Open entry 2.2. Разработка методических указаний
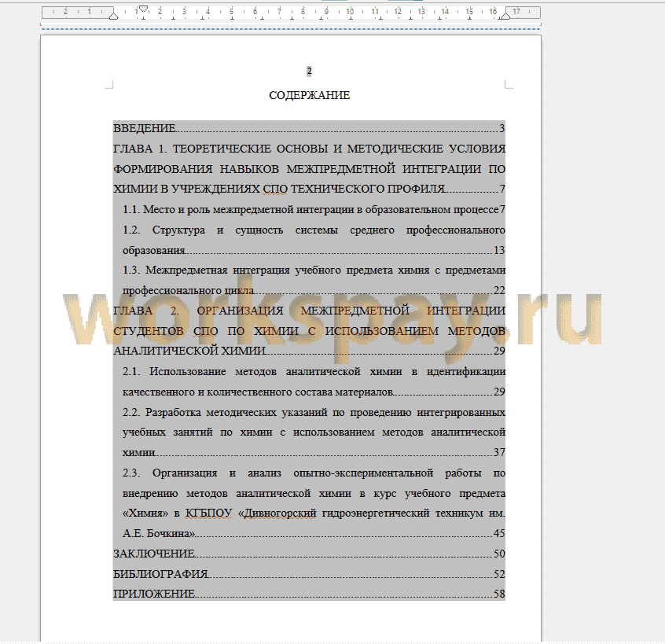Viewport: 665px width, 644px height. click(x=314, y=432)
